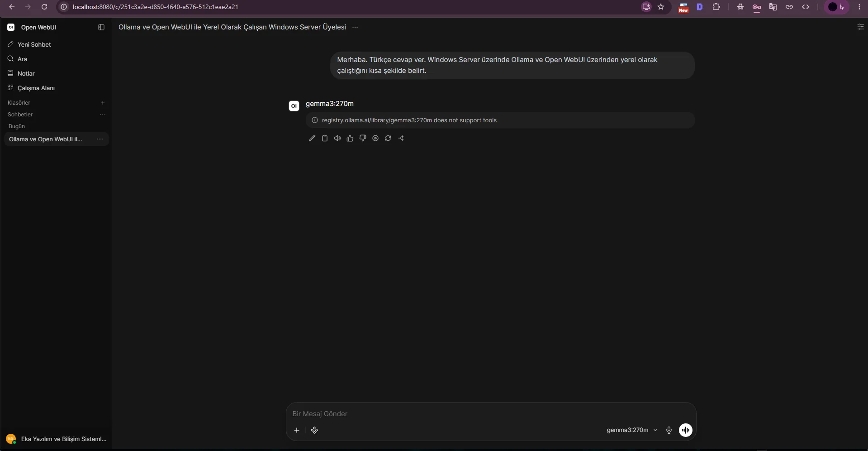Read response aloud with speaker icon
Screen dimensions: 868x451
[x=337, y=139]
